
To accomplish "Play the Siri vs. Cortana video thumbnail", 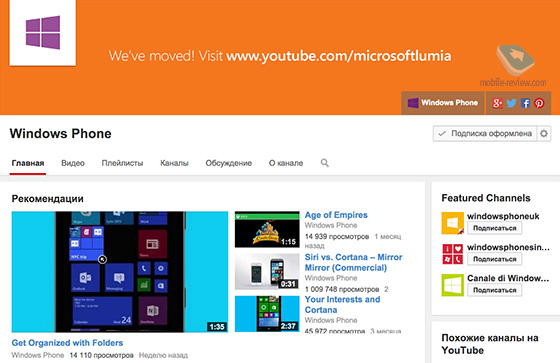I will (267, 272).
